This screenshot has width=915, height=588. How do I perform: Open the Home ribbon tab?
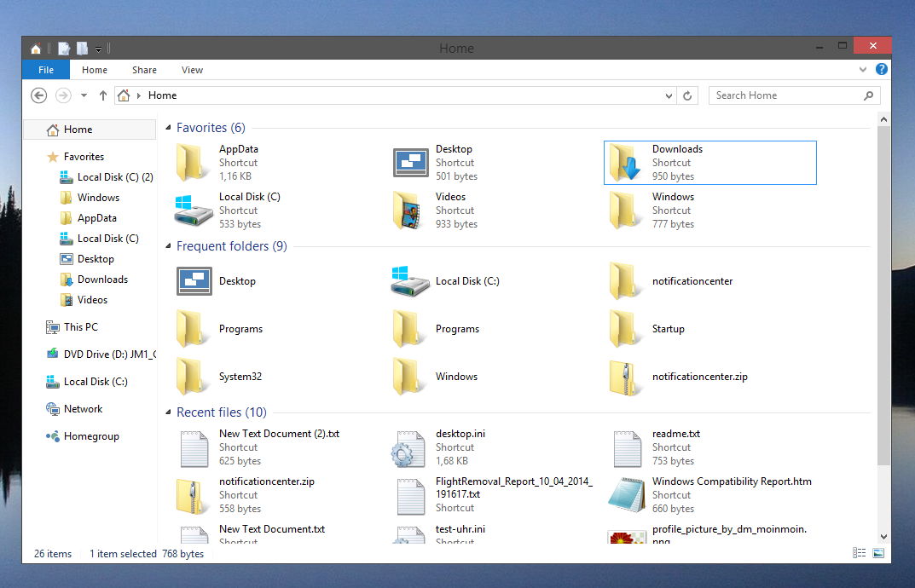95,69
